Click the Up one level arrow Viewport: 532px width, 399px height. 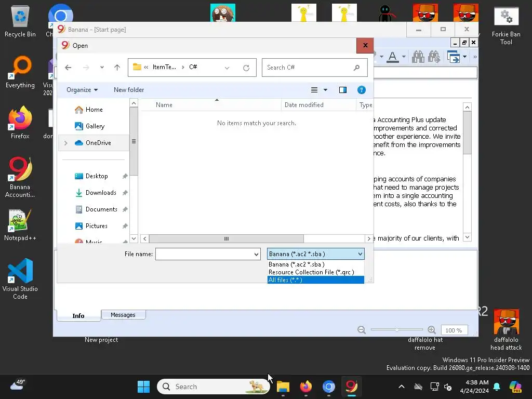coord(117,68)
